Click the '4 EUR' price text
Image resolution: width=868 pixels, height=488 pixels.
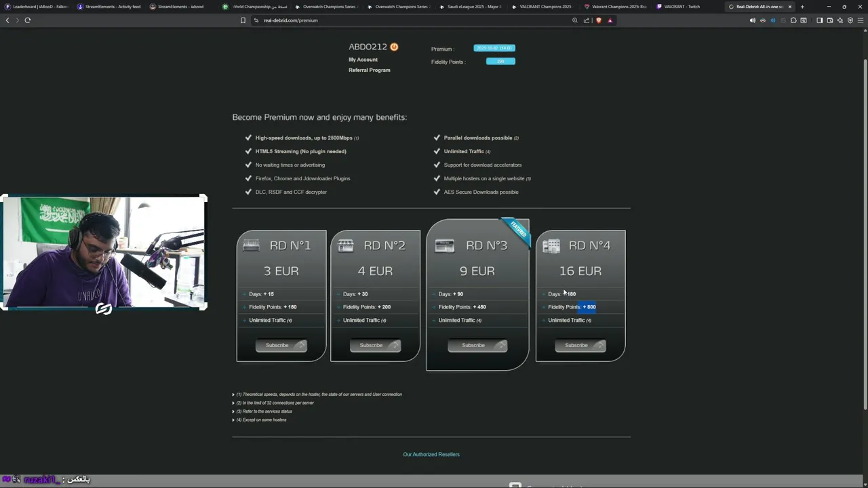coord(375,271)
